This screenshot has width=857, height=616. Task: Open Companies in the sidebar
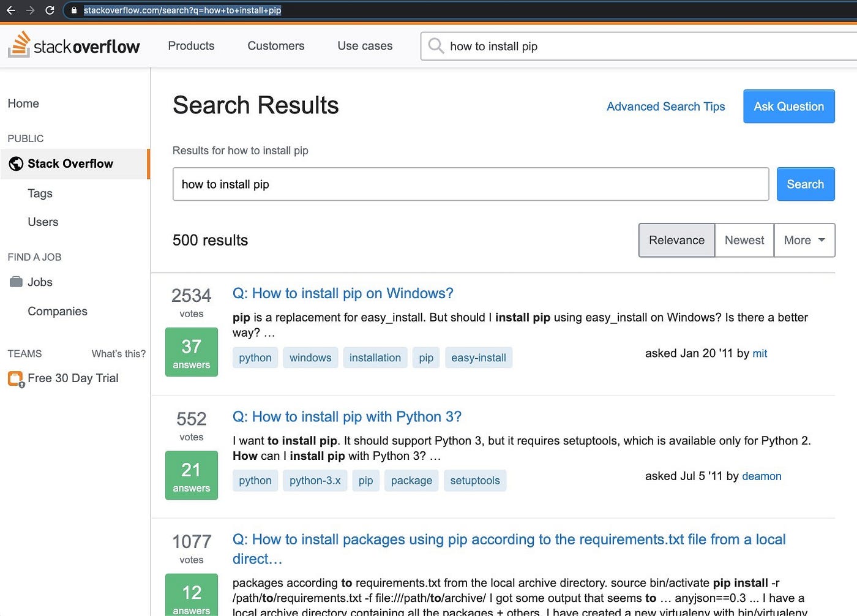pyautogui.click(x=58, y=311)
